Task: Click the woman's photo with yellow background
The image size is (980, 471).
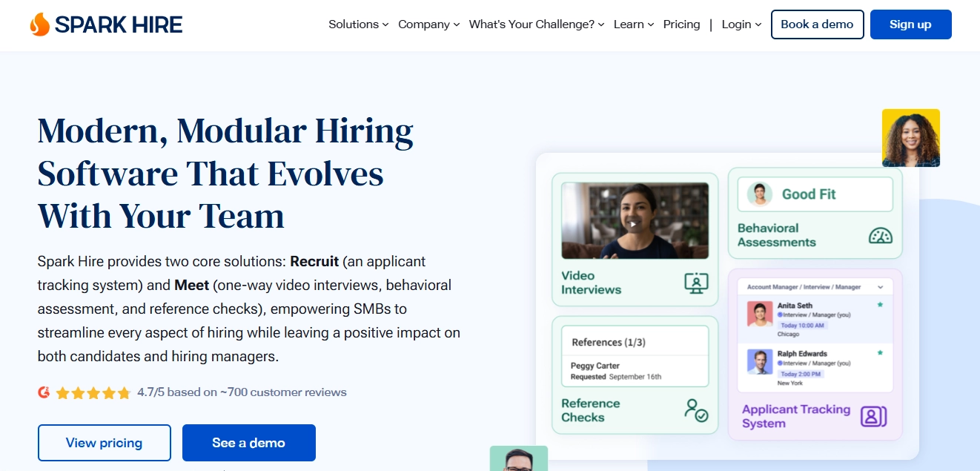Action: pos(911,138)
